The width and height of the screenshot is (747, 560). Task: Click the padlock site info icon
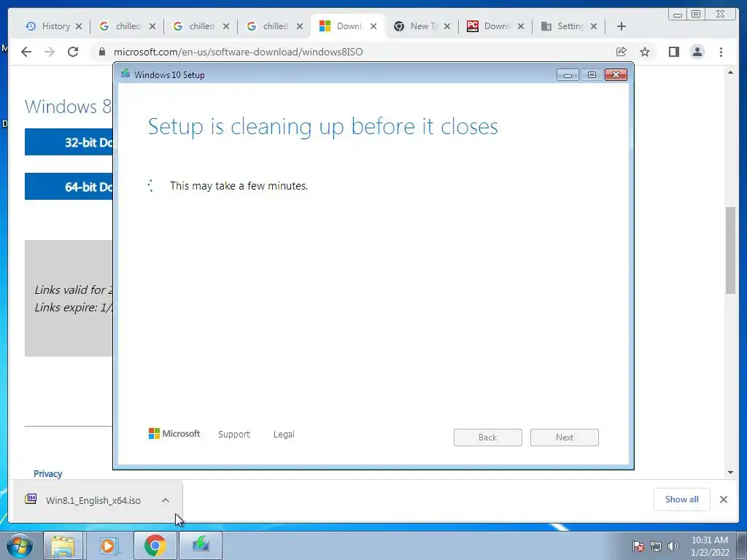101,52
